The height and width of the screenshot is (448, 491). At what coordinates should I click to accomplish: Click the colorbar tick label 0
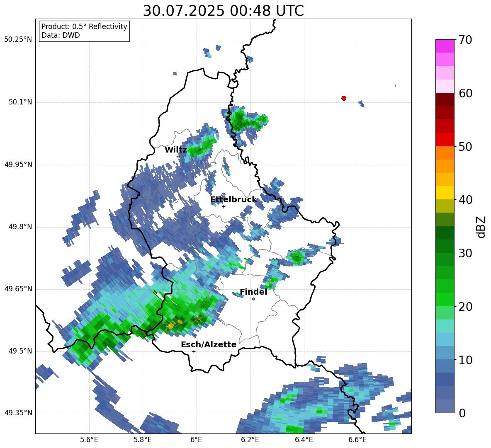[x=462, y=413]
